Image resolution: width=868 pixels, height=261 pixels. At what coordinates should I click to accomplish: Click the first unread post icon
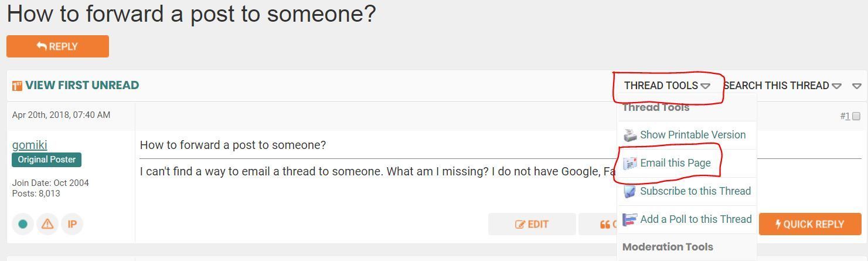[x=17, y=86]
